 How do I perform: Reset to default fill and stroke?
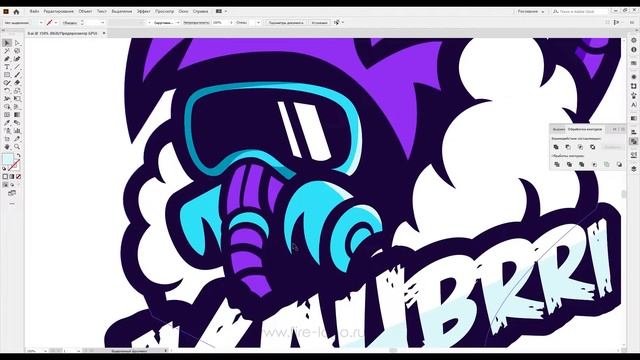tap(4, 168)
